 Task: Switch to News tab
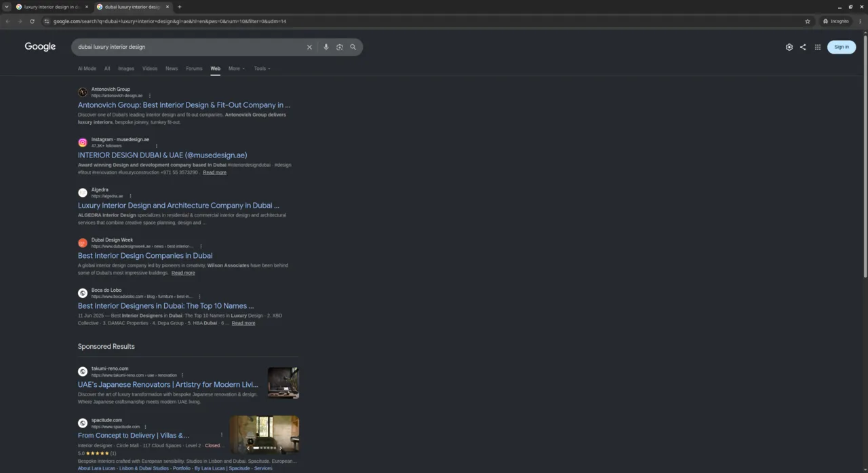point(172,69)
